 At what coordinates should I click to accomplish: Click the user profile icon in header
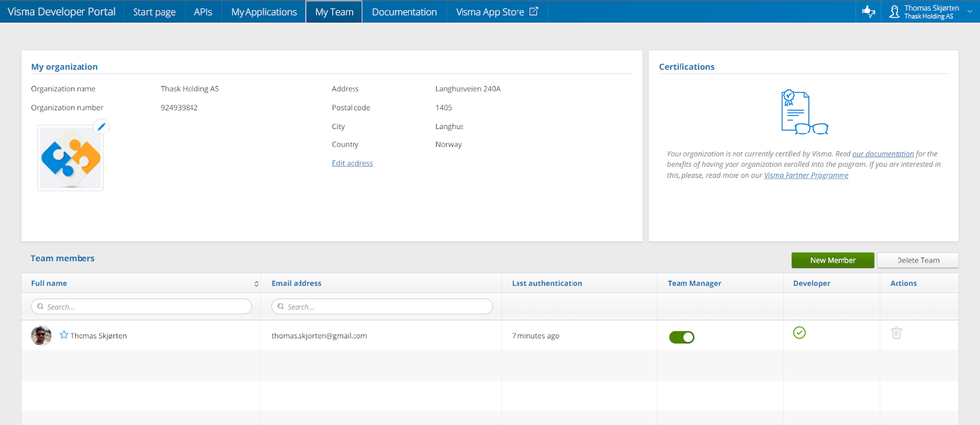click(894, 12)
